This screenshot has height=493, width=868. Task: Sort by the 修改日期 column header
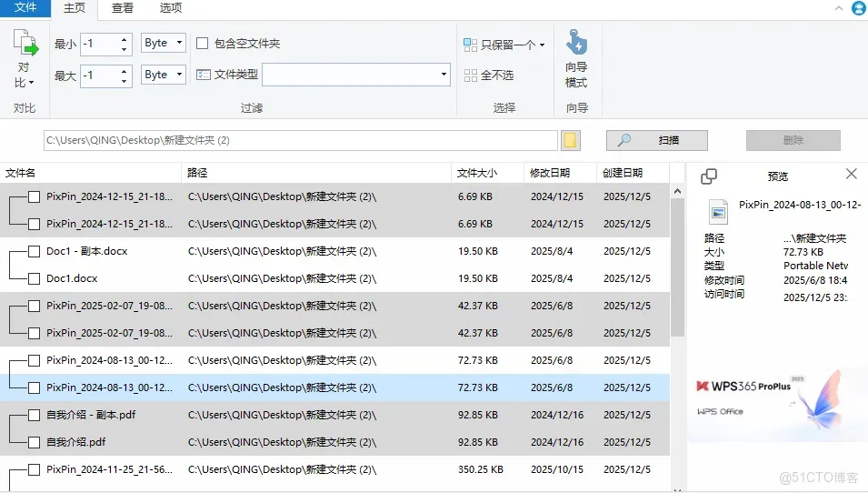point(560,173)
